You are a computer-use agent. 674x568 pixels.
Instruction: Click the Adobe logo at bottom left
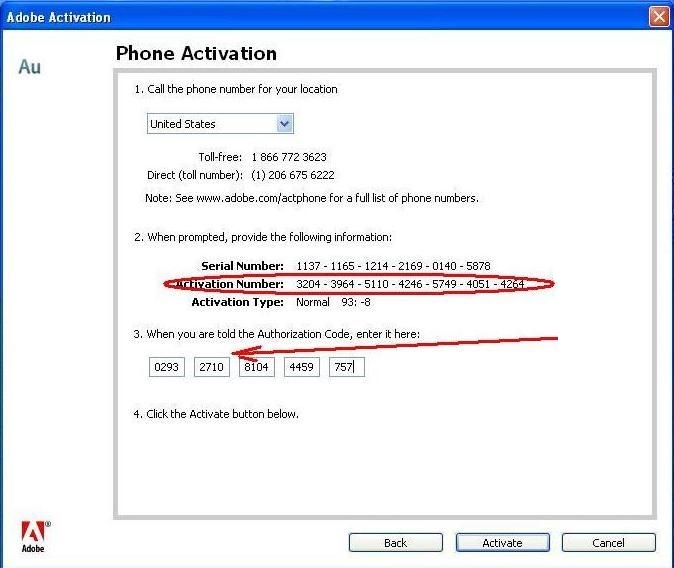tap(34, 536)
